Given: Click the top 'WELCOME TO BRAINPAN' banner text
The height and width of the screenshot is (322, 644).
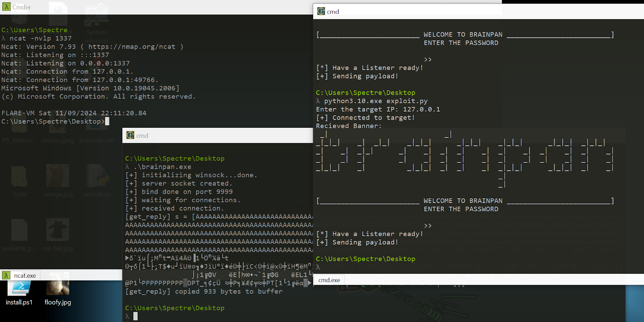Looking at the screenshot, I should [x=463, y=35].
